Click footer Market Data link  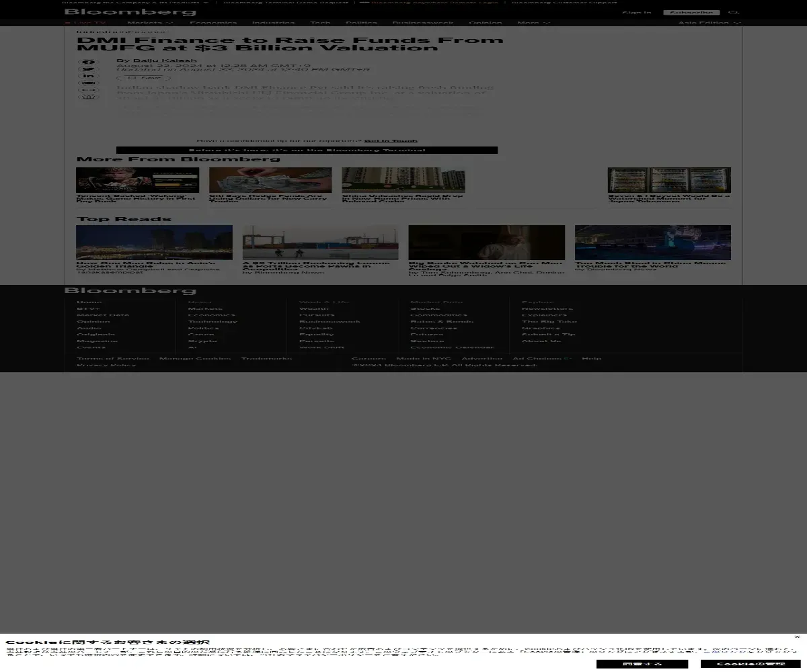point(103,315)
